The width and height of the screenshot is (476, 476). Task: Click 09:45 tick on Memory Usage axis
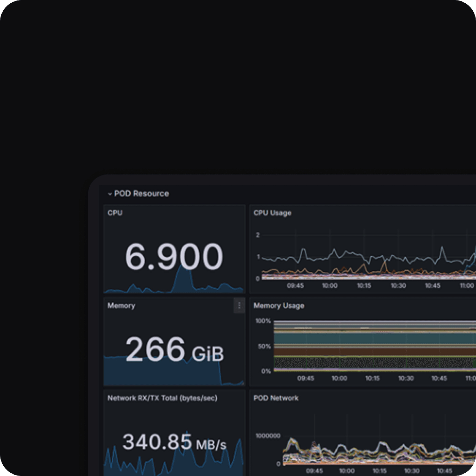[306, 379]
